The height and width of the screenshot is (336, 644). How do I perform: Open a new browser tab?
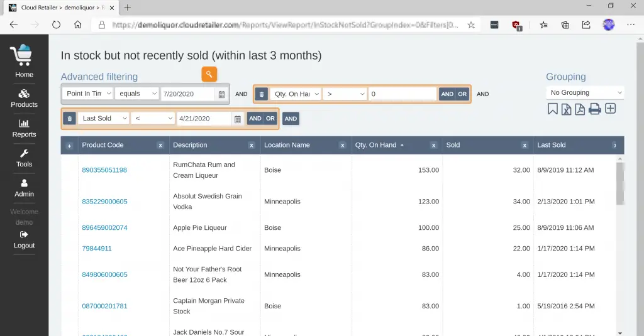pyautogui.click(x=127, y=8)
